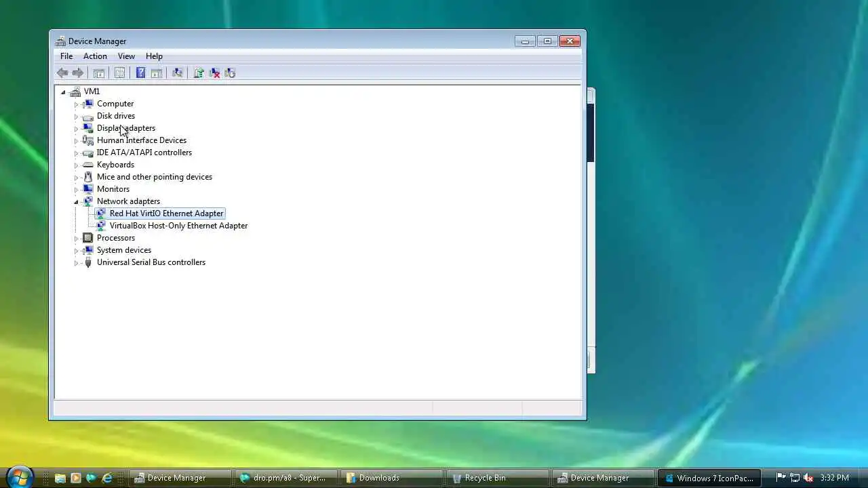Click the Monitors category icon
The width and height of the screenshot is (868, 488).
pos(87,189)
